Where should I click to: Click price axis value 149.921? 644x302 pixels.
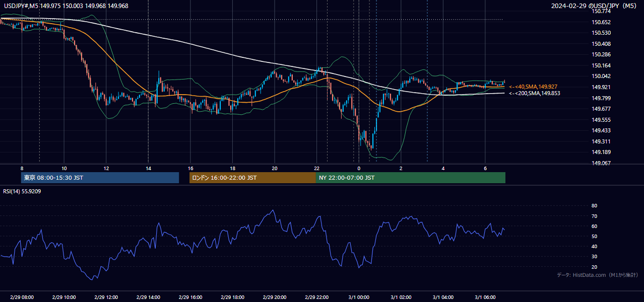pos(601,87)
